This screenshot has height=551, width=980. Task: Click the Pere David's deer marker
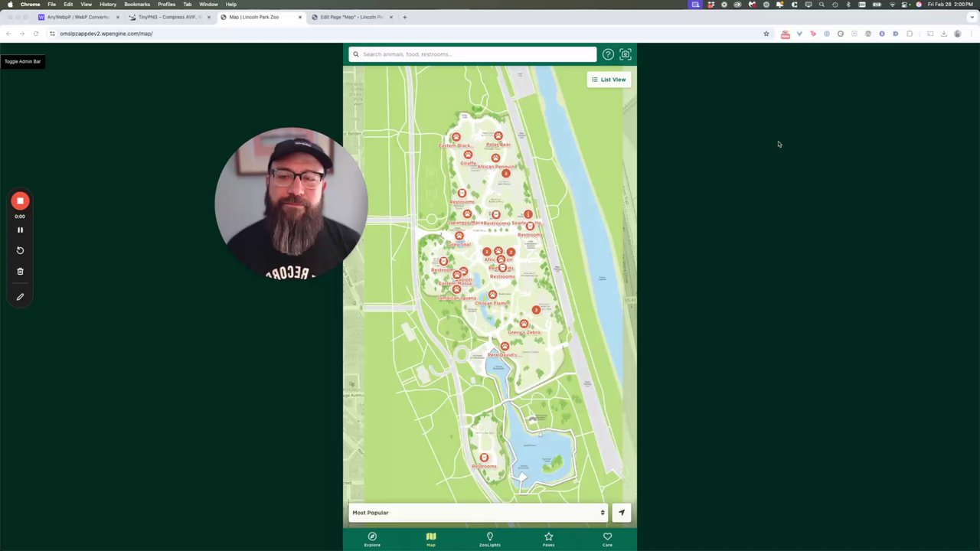(x=504, y=347)
